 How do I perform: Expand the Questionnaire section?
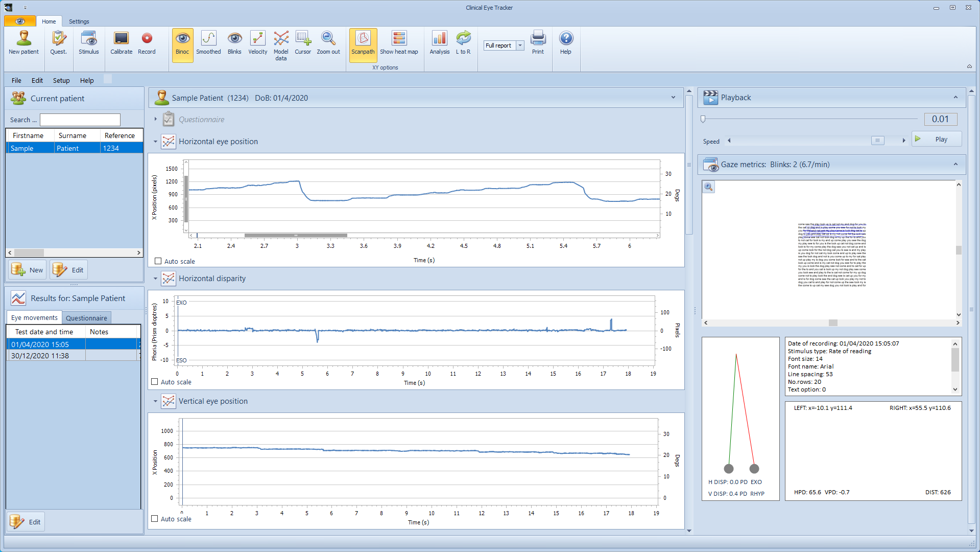156,119
